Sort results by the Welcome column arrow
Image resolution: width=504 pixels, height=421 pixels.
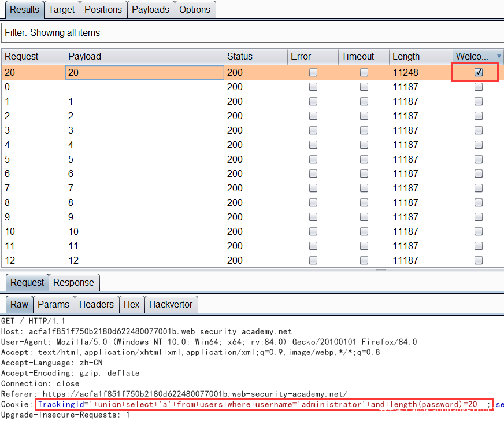(499, 56)
